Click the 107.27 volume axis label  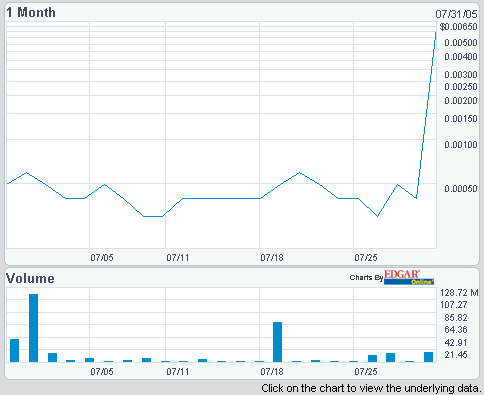click(x=454, y=305)
